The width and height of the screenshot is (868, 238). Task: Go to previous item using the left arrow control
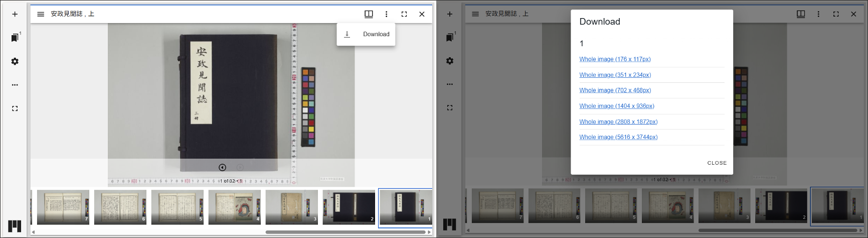pyautogui.click(x=222, y=167)
